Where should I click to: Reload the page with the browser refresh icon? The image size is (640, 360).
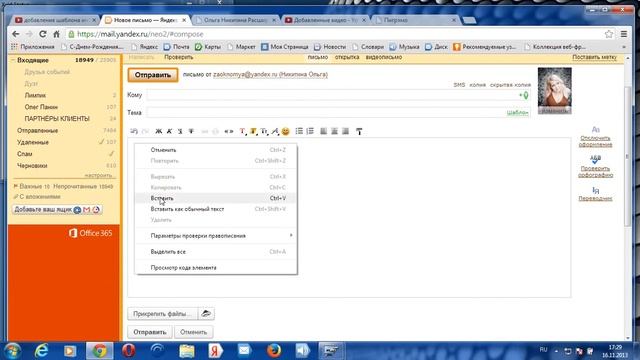point(43,34)
